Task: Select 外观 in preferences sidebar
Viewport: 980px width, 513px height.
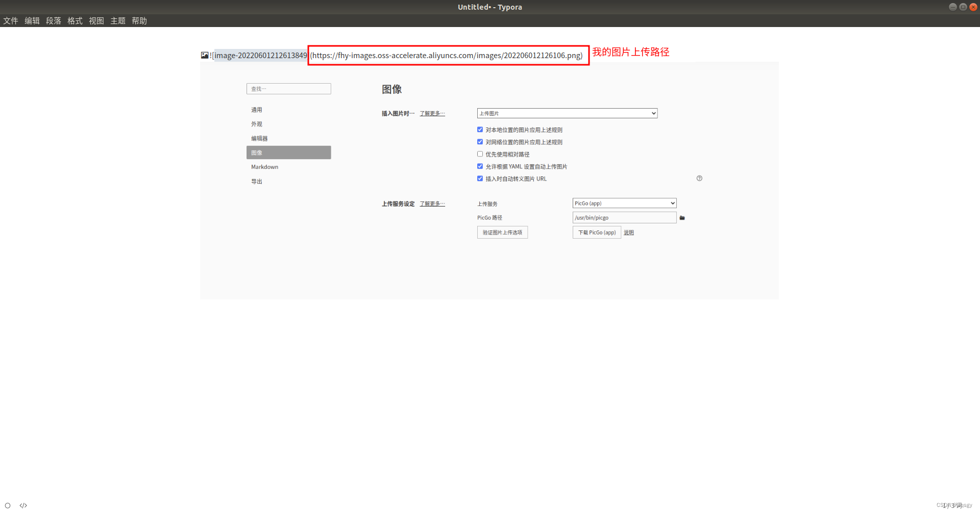Action: click(x=288, y=124)
